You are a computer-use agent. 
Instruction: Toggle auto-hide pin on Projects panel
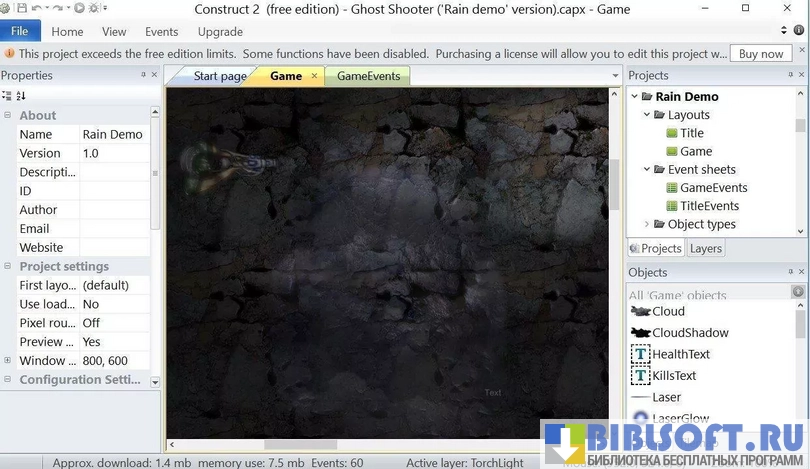[786, 75]
